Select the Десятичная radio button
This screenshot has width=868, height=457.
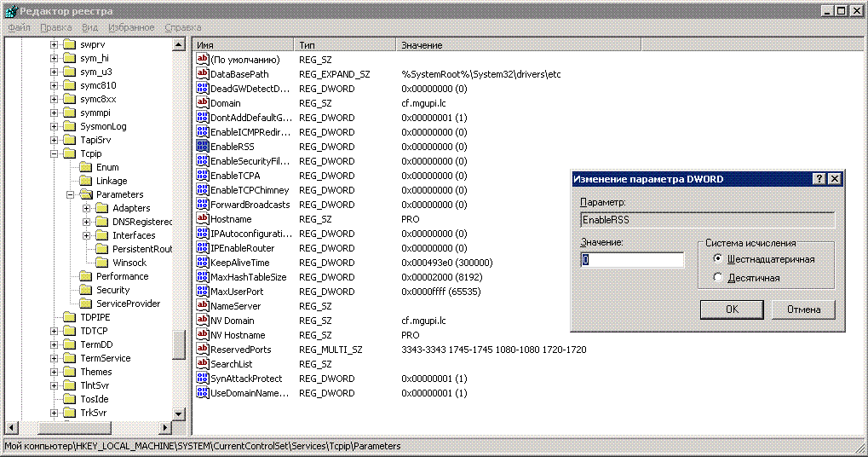(x=717, y=277)
